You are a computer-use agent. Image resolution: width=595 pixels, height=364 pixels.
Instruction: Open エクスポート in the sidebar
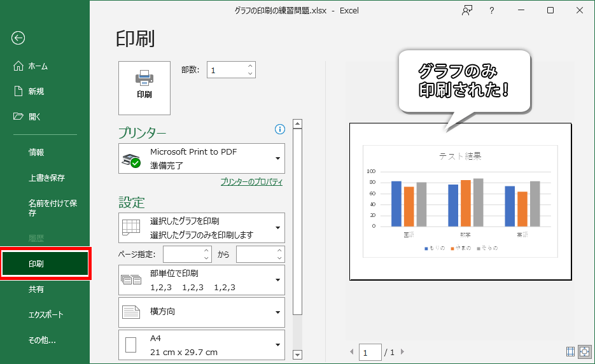(45, 314)
